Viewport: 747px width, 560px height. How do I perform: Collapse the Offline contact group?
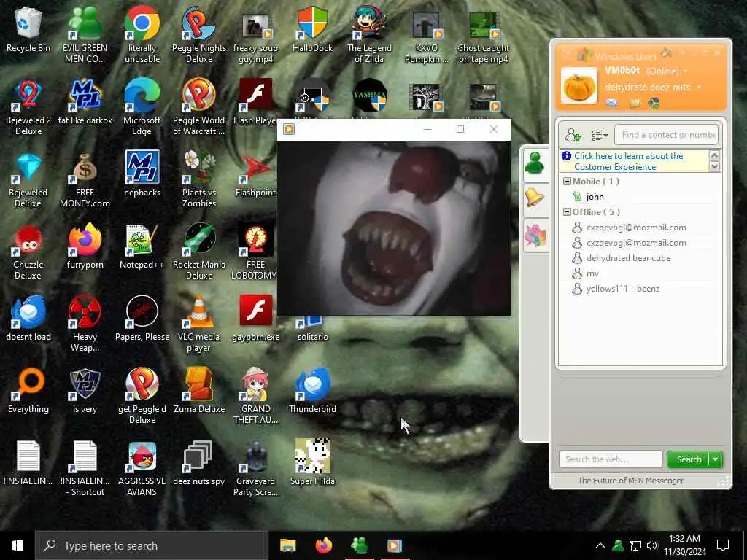click(567, 212)
